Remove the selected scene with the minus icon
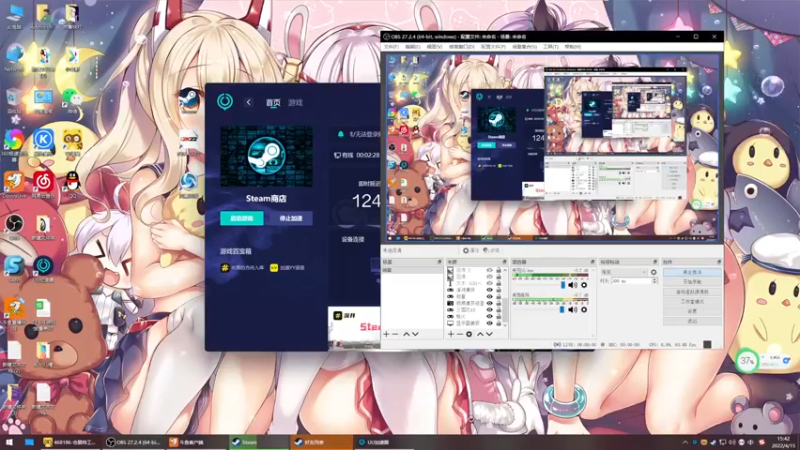This screenshot has width=800, height=450. (x=395, y=334)
